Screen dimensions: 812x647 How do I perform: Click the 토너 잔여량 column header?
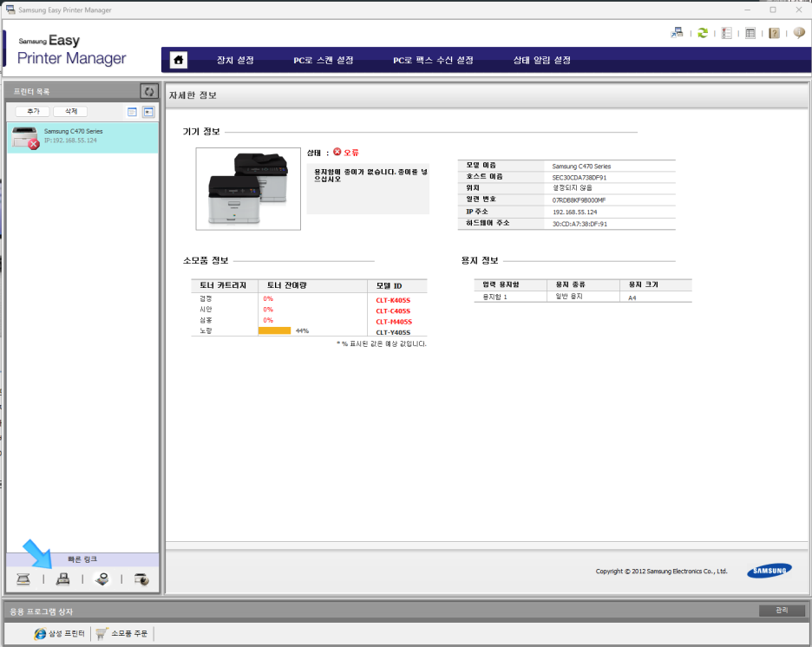pyautogui.click(x=287, y=285)
